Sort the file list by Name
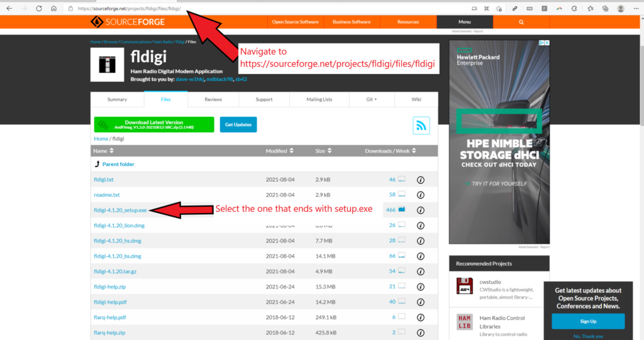The height and width of the screenshot is (340, 644). [103, 151]
